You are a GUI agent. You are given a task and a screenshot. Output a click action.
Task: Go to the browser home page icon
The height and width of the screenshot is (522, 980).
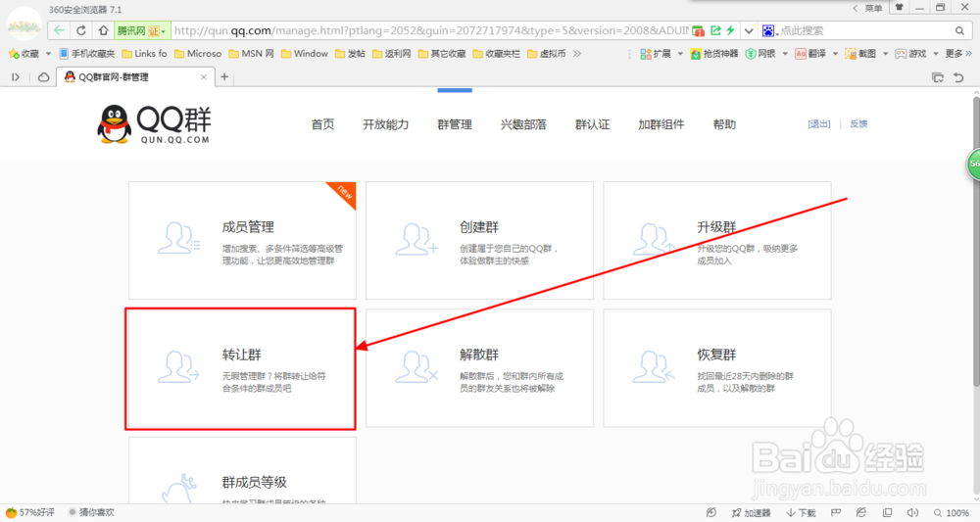pos(103,30)
